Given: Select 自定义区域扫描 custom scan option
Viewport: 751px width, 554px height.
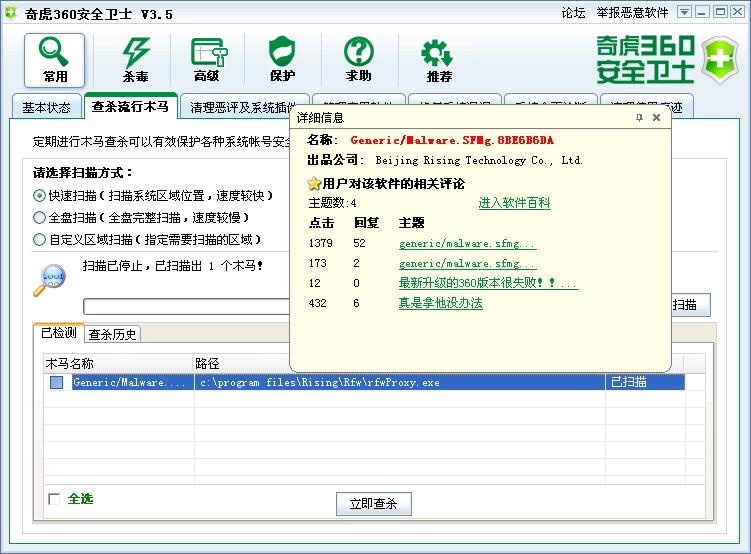Looking at the screenshot, I should pos(39,239).
